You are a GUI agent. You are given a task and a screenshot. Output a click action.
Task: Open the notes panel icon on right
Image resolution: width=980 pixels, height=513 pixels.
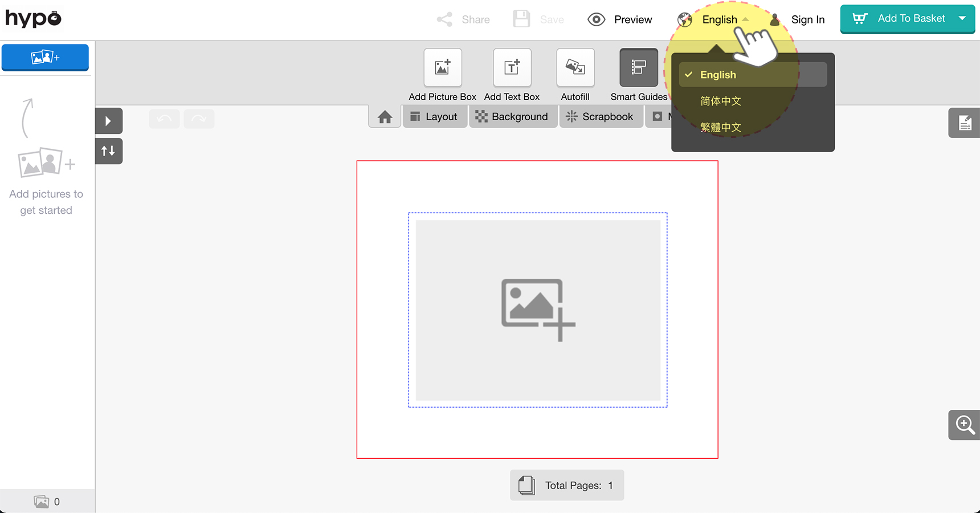pyautogui.click(x=964, y=123)
